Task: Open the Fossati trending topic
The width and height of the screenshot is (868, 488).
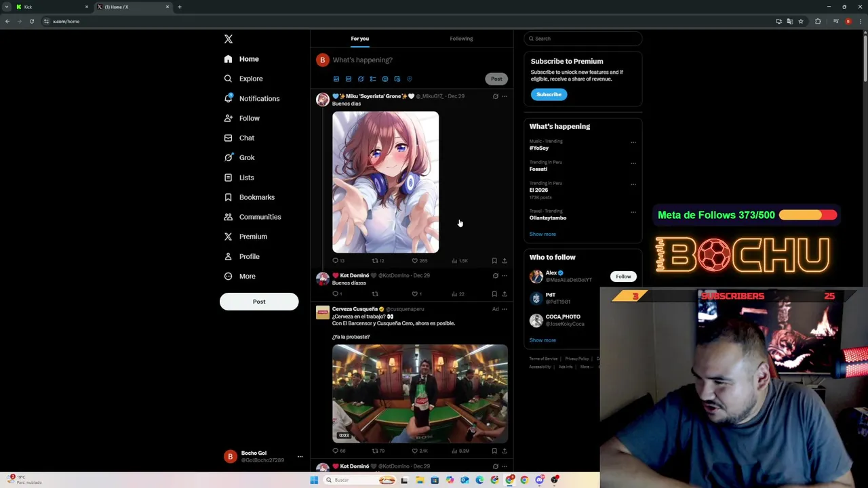Action: click(x=538, y=169)
